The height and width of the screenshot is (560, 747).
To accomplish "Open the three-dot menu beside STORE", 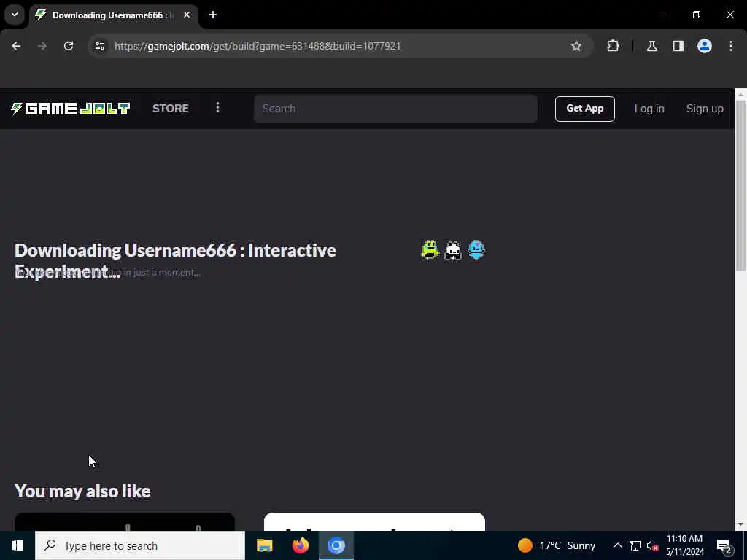I will [217, 108].
